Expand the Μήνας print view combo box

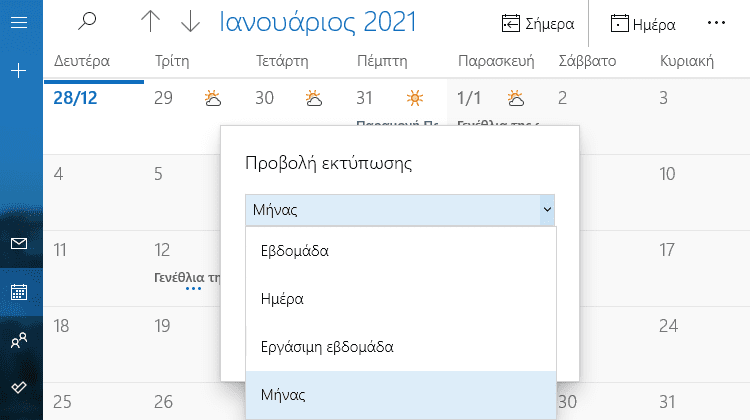pos(400,210)
